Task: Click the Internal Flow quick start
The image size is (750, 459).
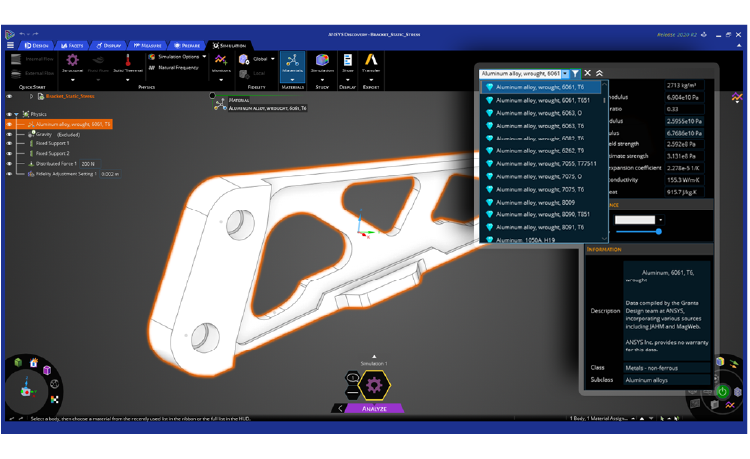Action: [33, 59]
